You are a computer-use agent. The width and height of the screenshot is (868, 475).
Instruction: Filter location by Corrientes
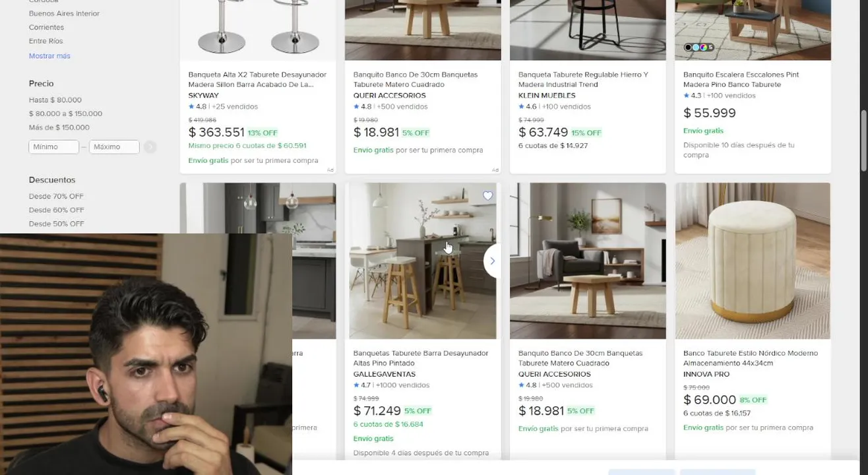(x=46, y=28)
